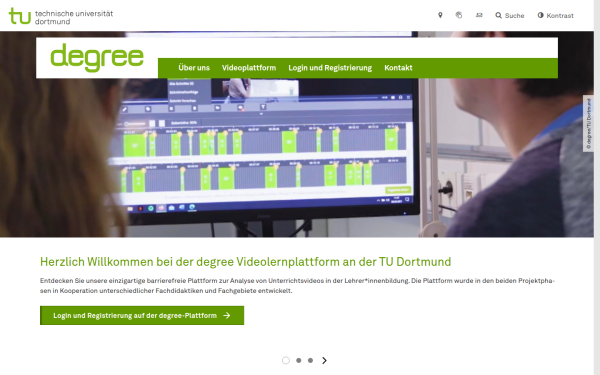
Task: Click the location pin icon in the header
Action: [440, 15]
